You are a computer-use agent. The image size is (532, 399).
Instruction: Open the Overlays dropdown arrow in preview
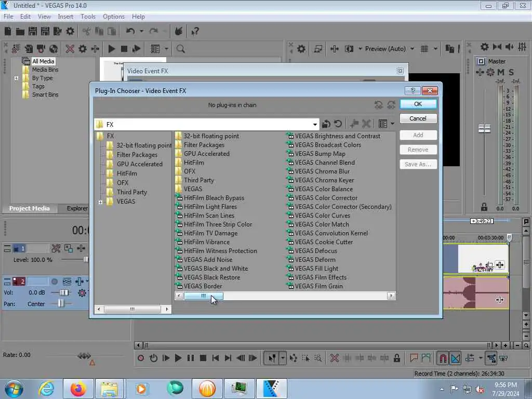pyautogui.click(x=435, y=49)
